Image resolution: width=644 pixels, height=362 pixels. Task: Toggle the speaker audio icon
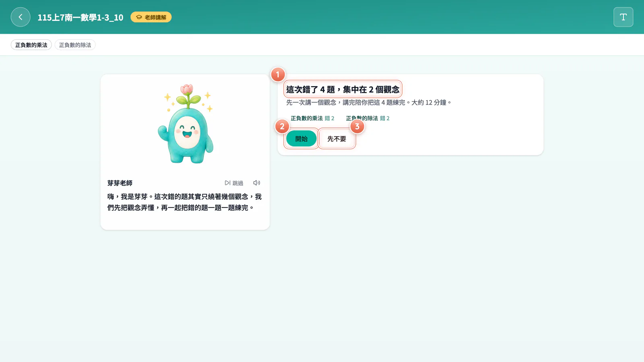pyautogui.click(x=256, y=183)
